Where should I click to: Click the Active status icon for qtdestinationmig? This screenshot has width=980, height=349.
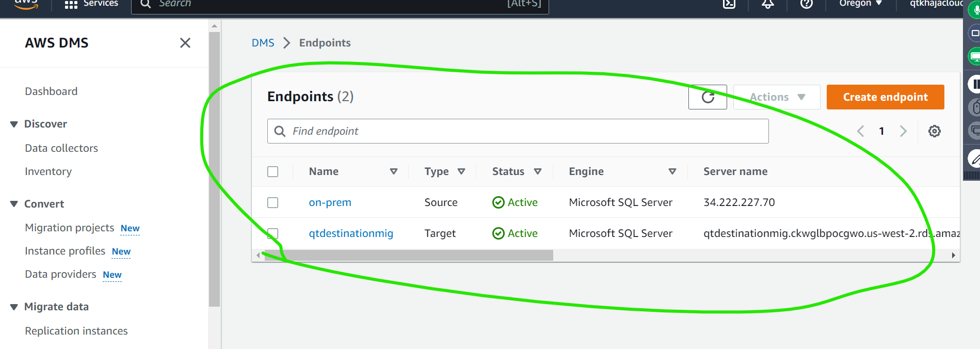[x=499, y=233]
